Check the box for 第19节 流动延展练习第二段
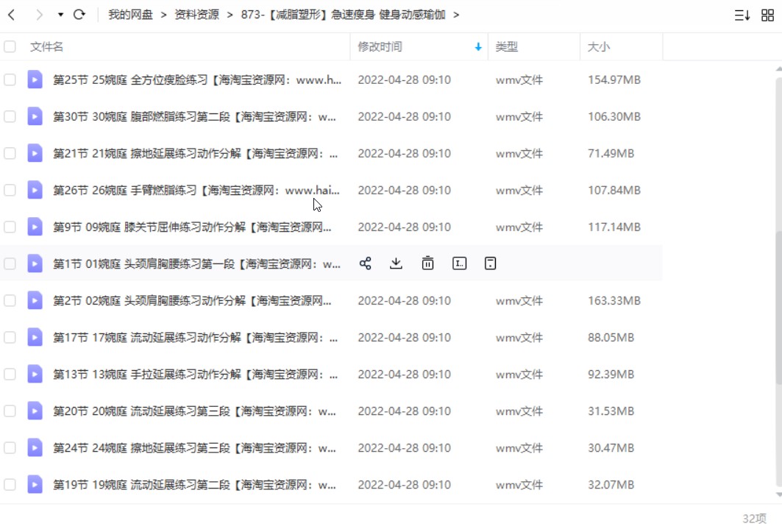Image resolution: width=782 pixels, height=532 pixels. click(x=10, y=485)
